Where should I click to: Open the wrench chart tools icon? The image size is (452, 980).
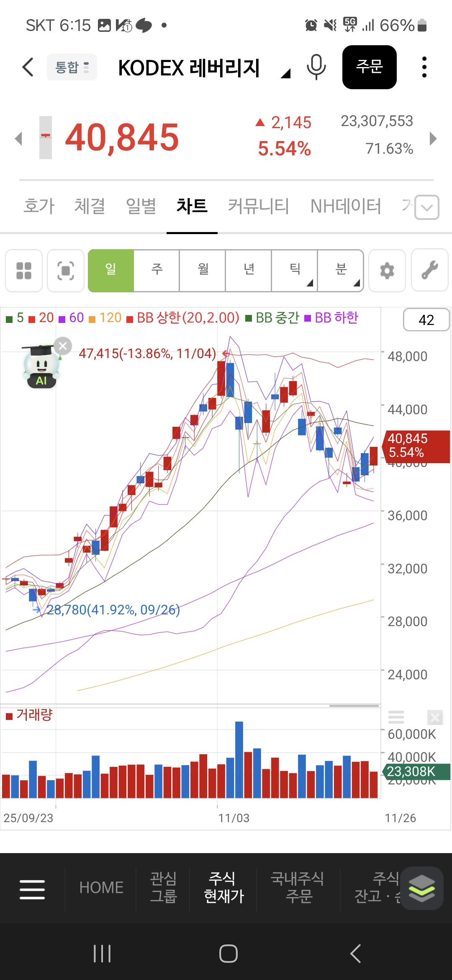click(429, 271)
